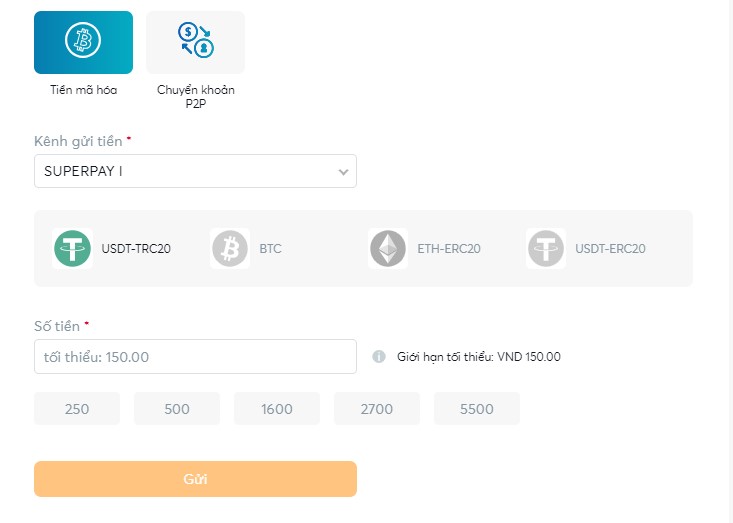Choose the 5500 preset amount
This screenshot has height=523, width=733.
(477, 409)
